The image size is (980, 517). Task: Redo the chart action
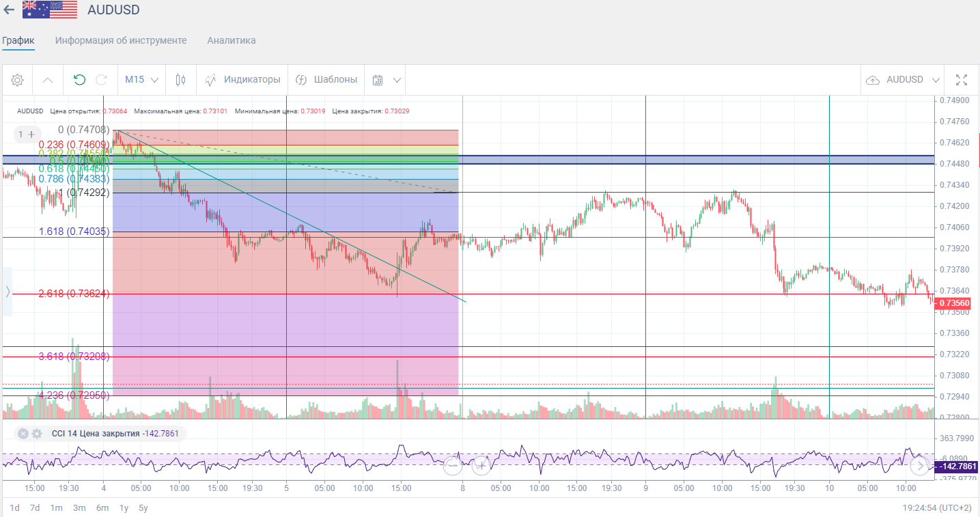tap(102, 80)
